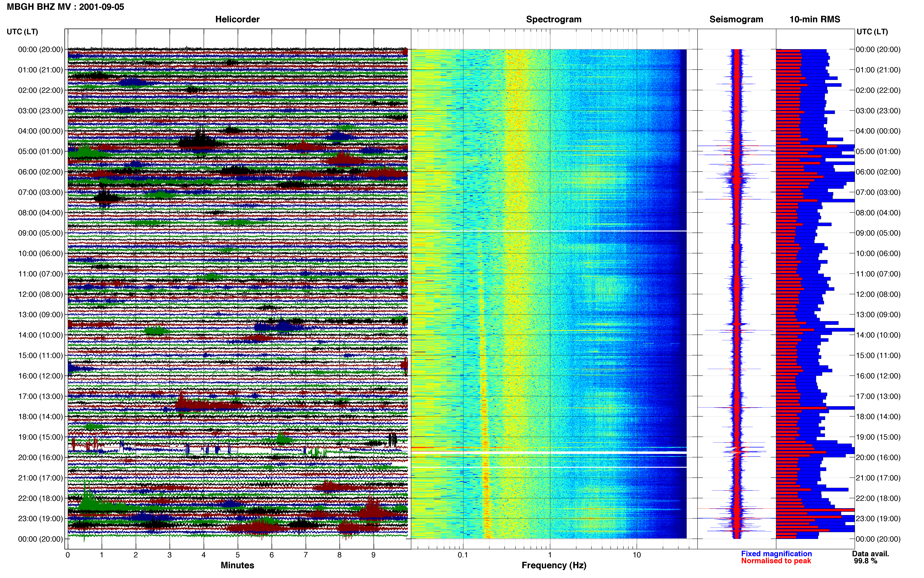
Task: Click the 'UTC (LT)' label beside the RMS panel
Action: [872, 32]
